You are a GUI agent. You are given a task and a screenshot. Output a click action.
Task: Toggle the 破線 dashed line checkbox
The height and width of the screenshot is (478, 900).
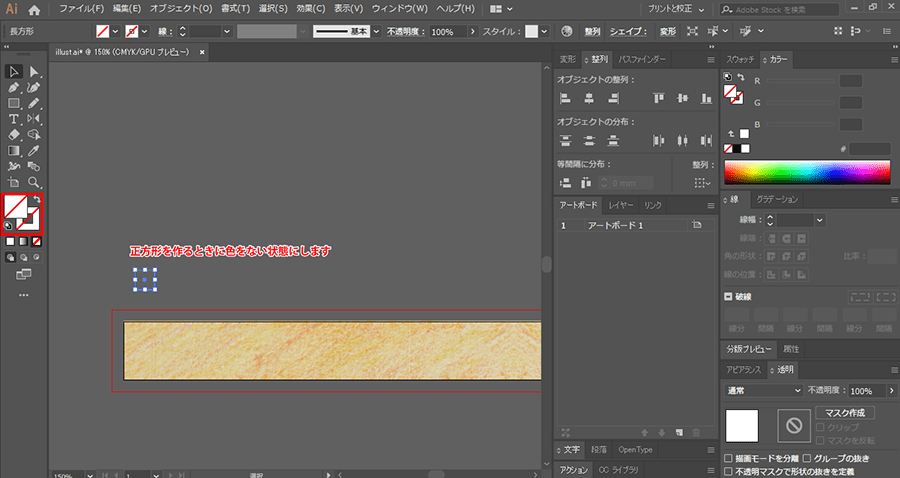coord(728,297)
